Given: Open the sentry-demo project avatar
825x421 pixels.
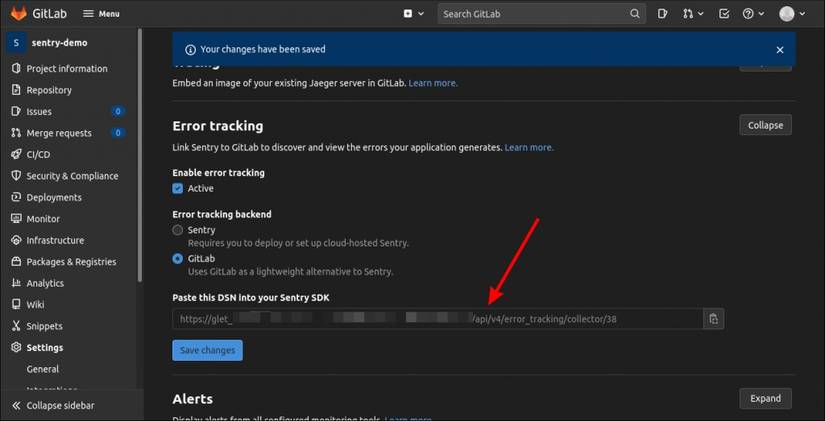Looking at the screenshot, I should pyautogui.click(x=16, y=43).
